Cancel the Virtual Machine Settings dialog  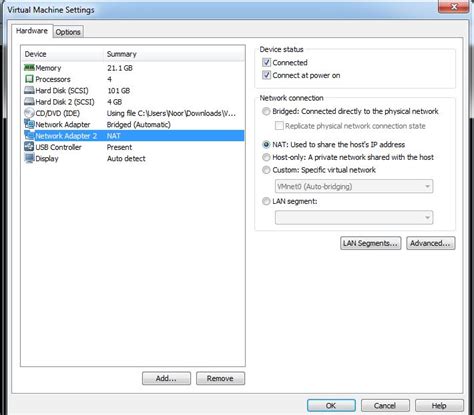(385, 405)
